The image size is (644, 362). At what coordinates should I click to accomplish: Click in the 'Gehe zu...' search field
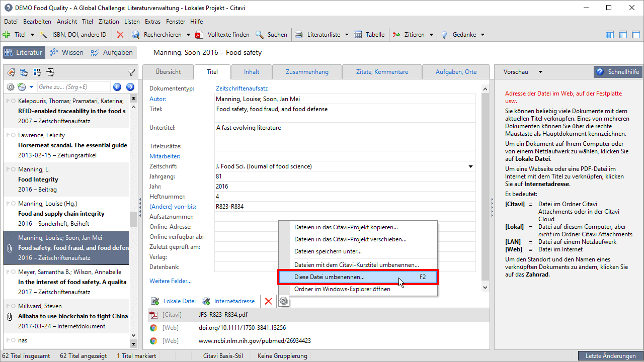click(x=73, y=87)
